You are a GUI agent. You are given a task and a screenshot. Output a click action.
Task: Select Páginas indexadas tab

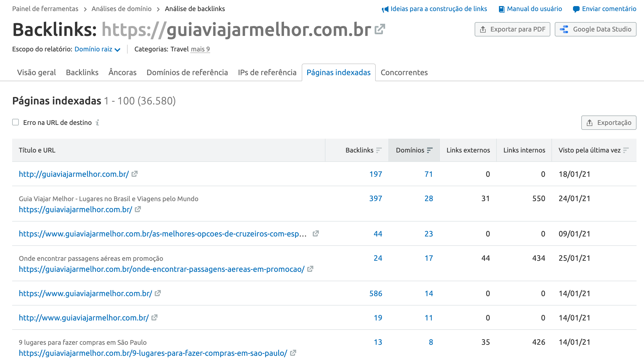tap(338, 72)
